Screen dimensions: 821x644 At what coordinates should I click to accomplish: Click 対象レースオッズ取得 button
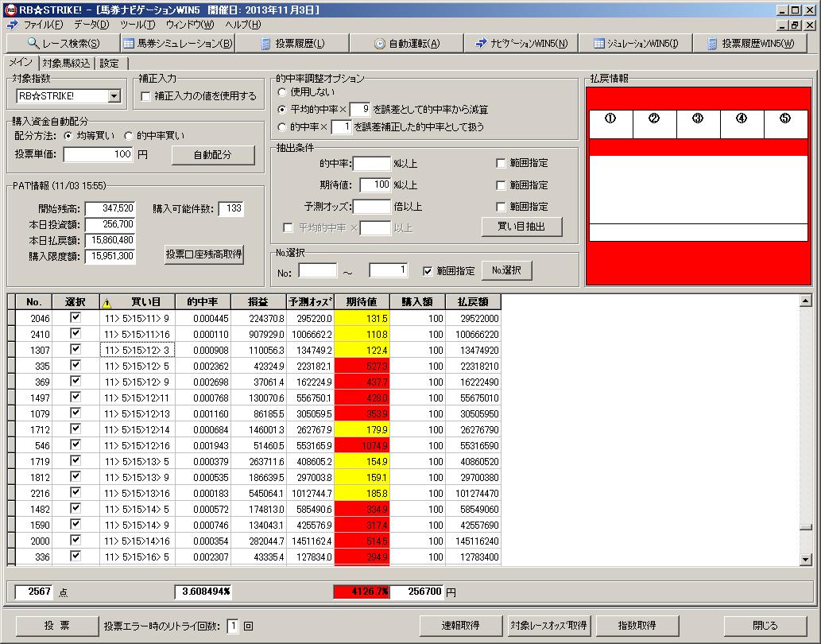point(548,625)
